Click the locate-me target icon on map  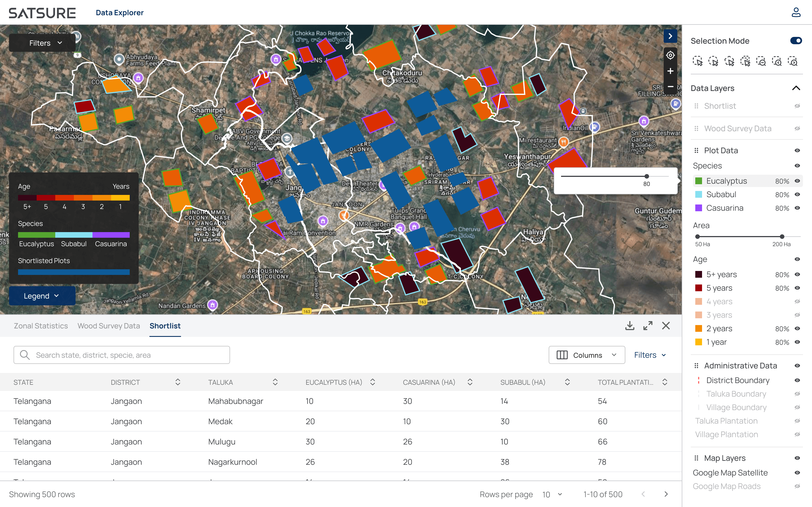click(670, 55)
